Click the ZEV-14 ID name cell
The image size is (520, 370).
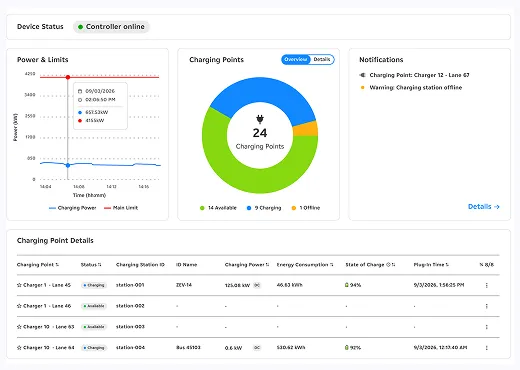(x=184, y=285)
